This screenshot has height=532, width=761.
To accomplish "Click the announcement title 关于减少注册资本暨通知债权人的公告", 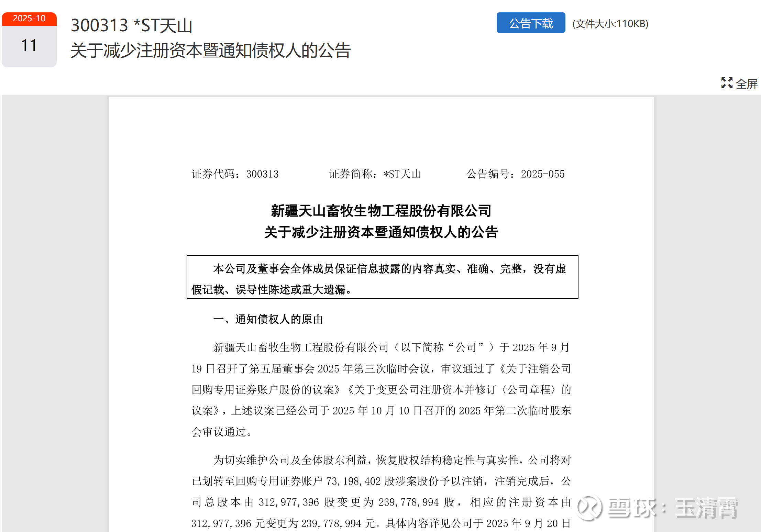I will 210,51.
